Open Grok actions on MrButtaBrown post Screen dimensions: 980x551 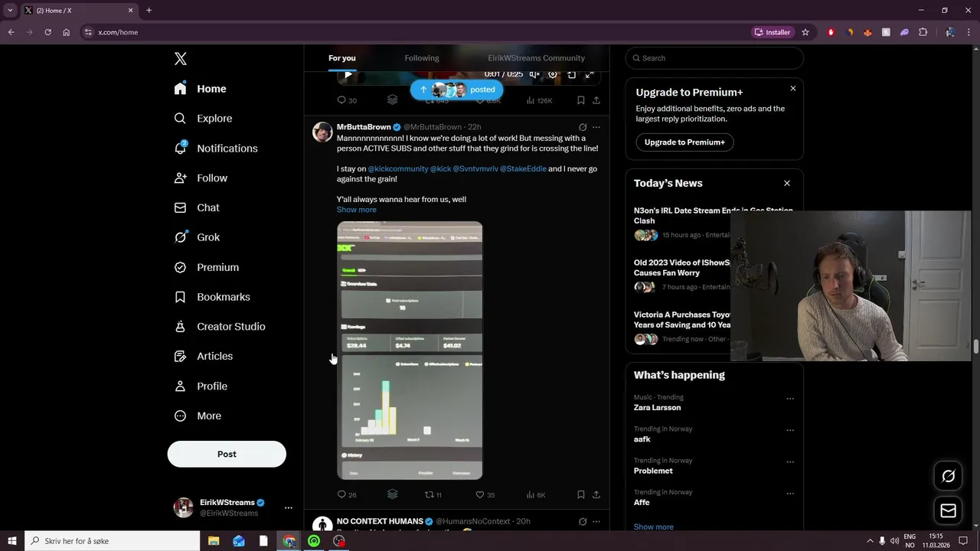(583, 127)
